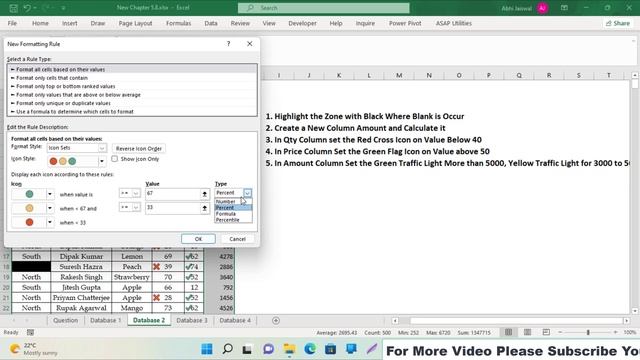Select 'Format only top or bottom ranked' rule
Image resolution: width=640 pixels, height=360 pixels.
coord(132,87)
